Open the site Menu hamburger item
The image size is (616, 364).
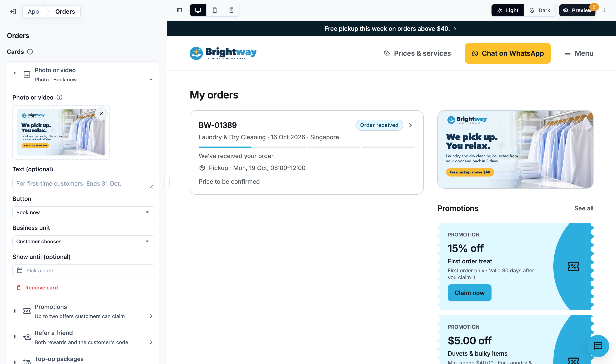(x=579, y=53)
